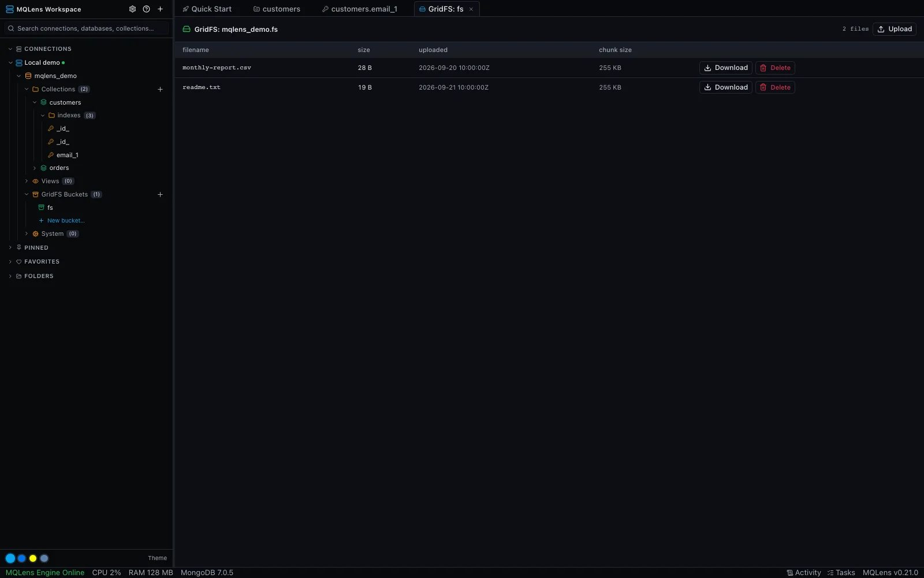Click the database icon beside mqlens_demo
This screenshot has width=924, height=578.
coord(28,76)
